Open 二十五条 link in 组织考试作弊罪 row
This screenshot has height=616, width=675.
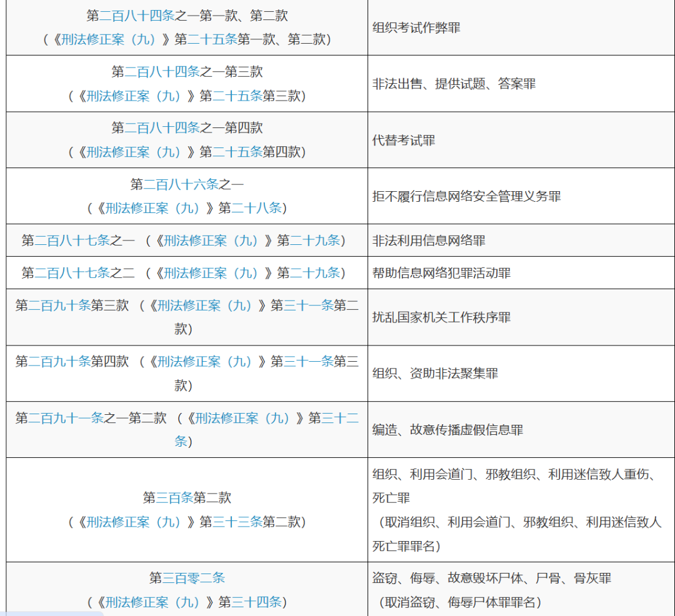[212, 39]
